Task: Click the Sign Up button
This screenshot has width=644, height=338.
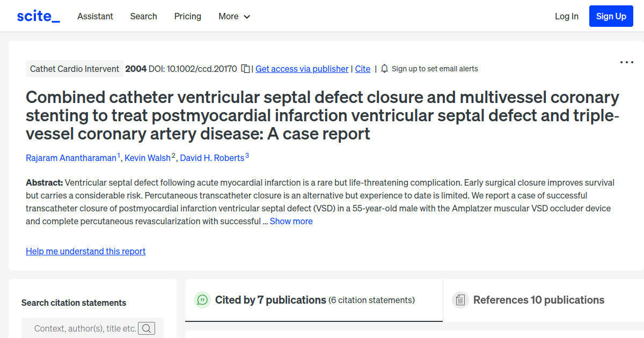Action: (611, 16)
